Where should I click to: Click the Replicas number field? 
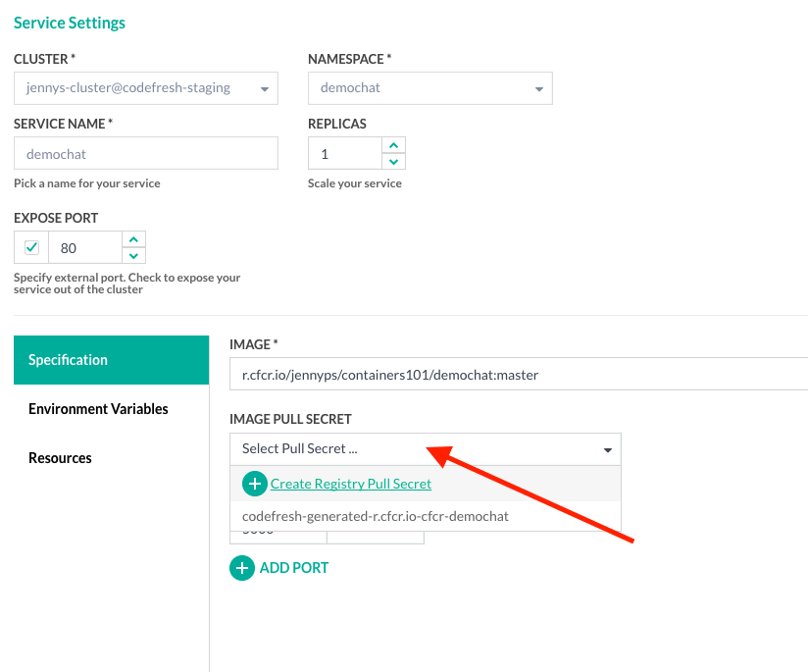pos(345,154)
